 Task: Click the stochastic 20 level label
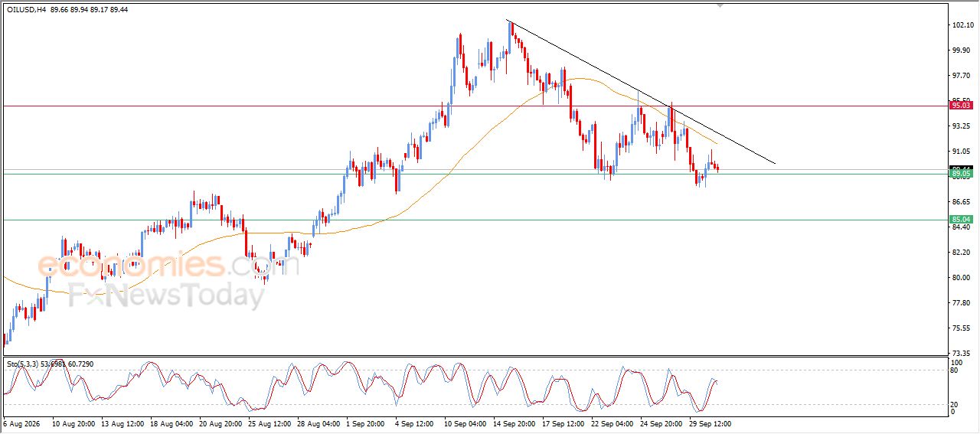pyautogui.click(x=954, y=403)
